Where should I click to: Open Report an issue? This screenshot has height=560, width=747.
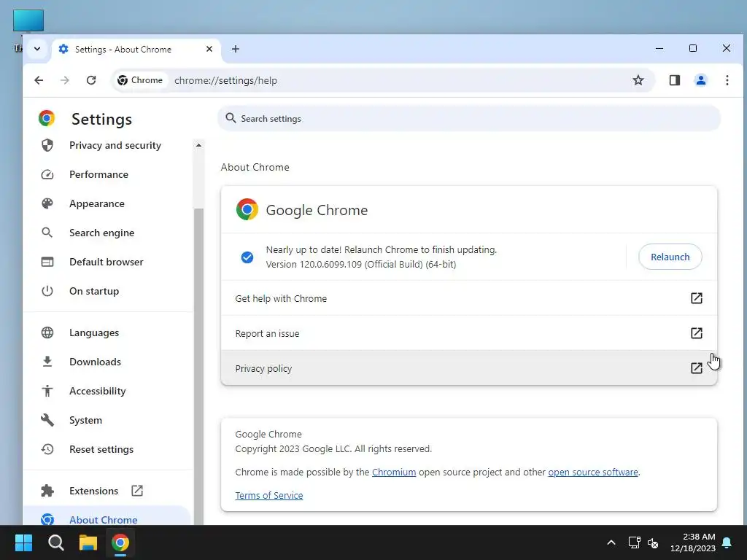tap(469, 333)
